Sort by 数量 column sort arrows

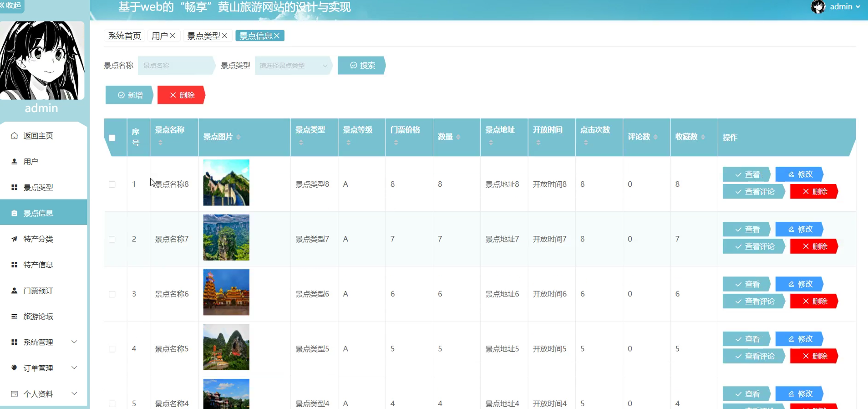(458, 137)
